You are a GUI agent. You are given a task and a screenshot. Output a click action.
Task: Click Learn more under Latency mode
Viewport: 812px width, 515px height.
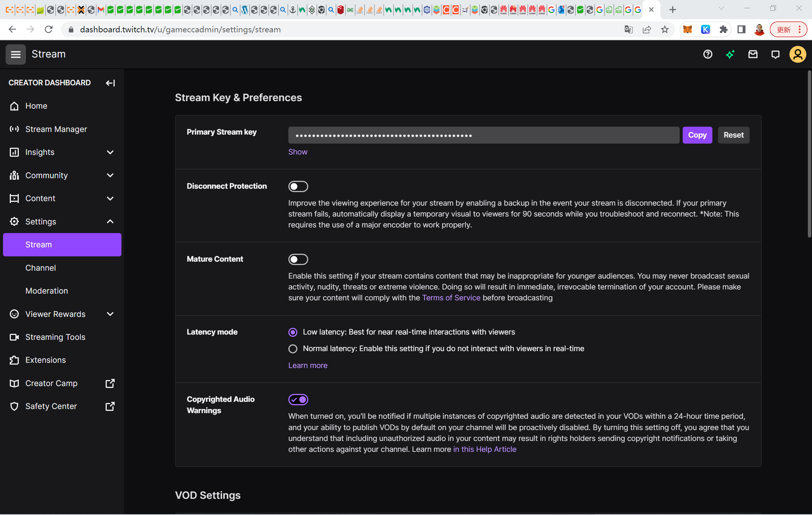click(308, 365)
